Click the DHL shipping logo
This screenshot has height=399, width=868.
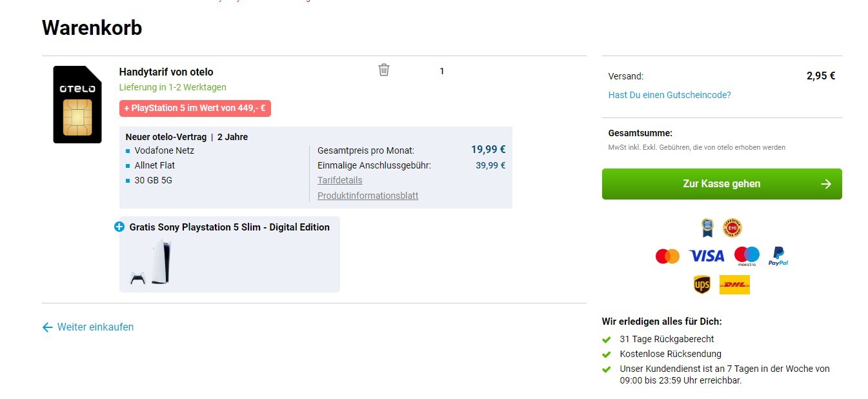tap(734, 284)
